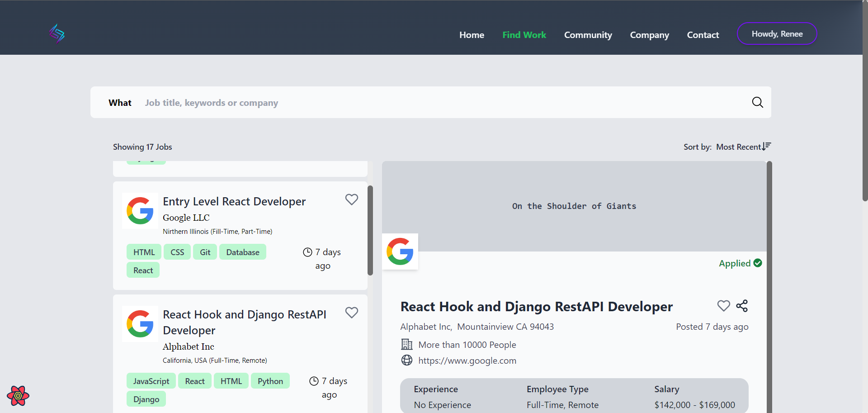Click the clock icon on Alphabet Inc card
This screenshot has width=868, height=413.
(314, 381)
